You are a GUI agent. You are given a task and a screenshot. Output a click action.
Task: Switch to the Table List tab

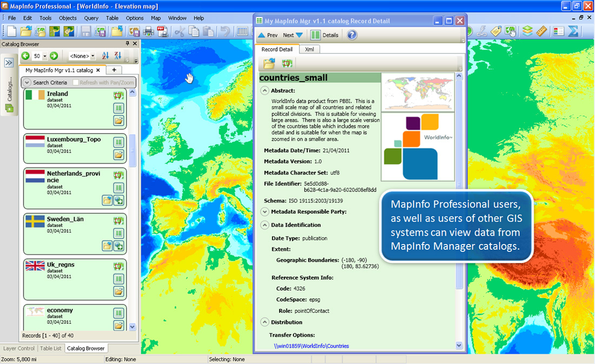click(50, 348)
